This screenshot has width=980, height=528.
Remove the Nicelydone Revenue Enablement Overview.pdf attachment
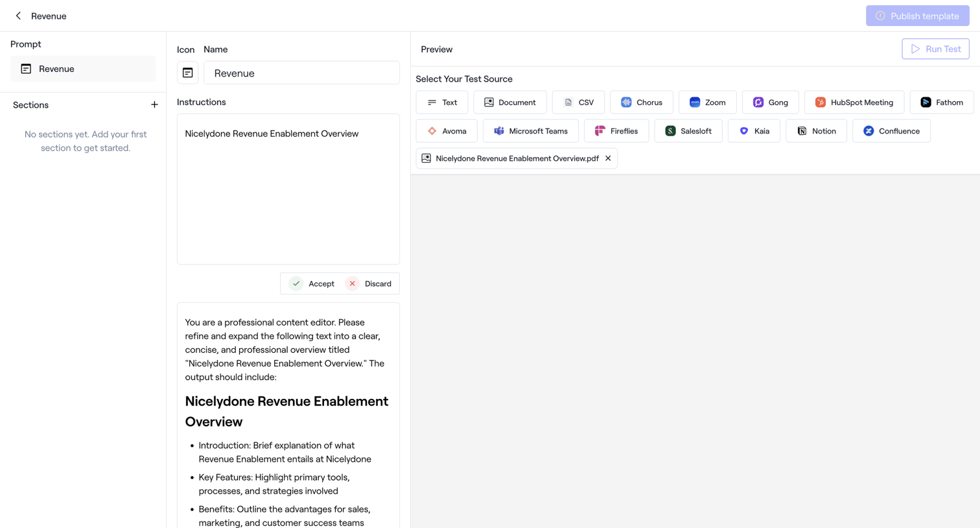point(608,158)
